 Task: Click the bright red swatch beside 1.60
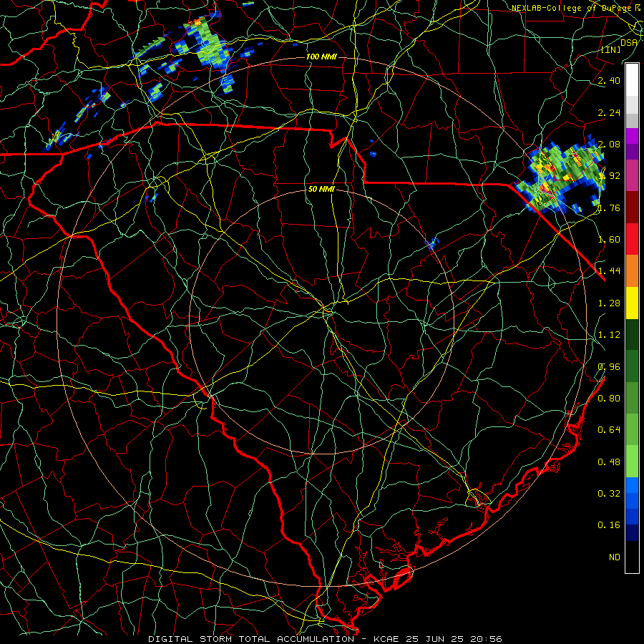632,239
